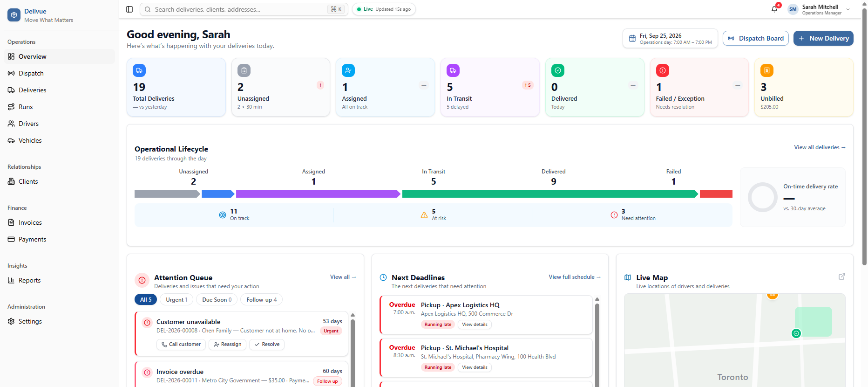Open Settings under Administration

(60, 321)
